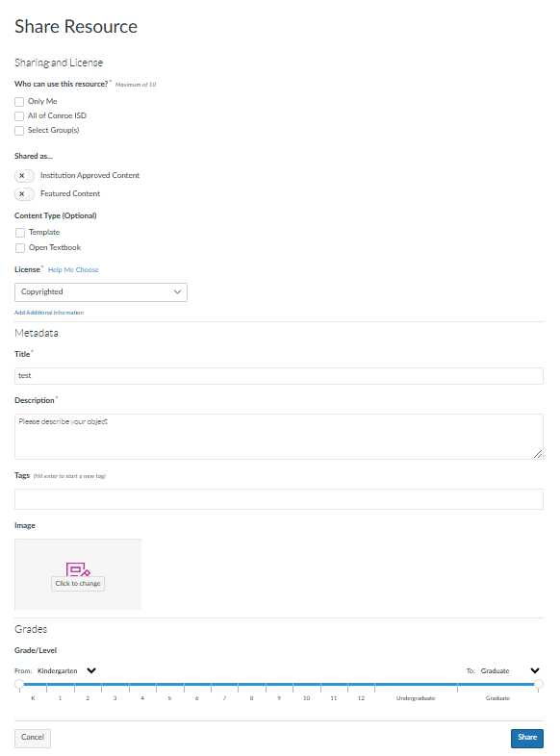Screen dimensions: 560x756
Task: Open the Copyrighted license dropdown
Action: click(101, 292)
